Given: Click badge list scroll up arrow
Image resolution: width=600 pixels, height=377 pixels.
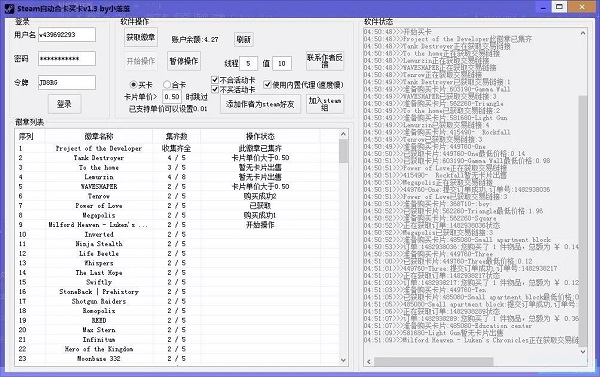Looking at the screenshot, I should click(343, 134).
